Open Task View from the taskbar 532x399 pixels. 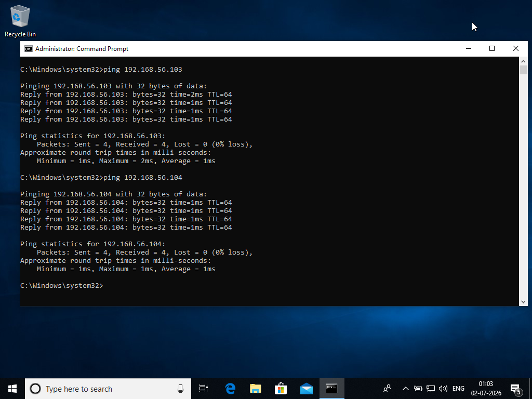point(204,389)
